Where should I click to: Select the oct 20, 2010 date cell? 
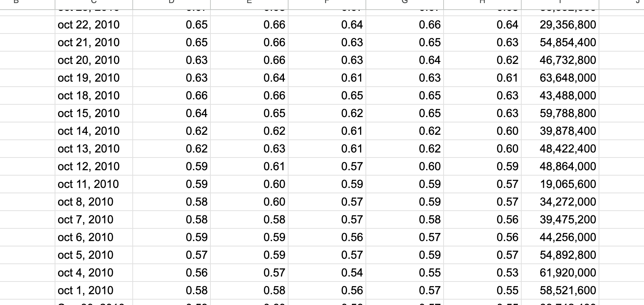click(x=94, y=60)
